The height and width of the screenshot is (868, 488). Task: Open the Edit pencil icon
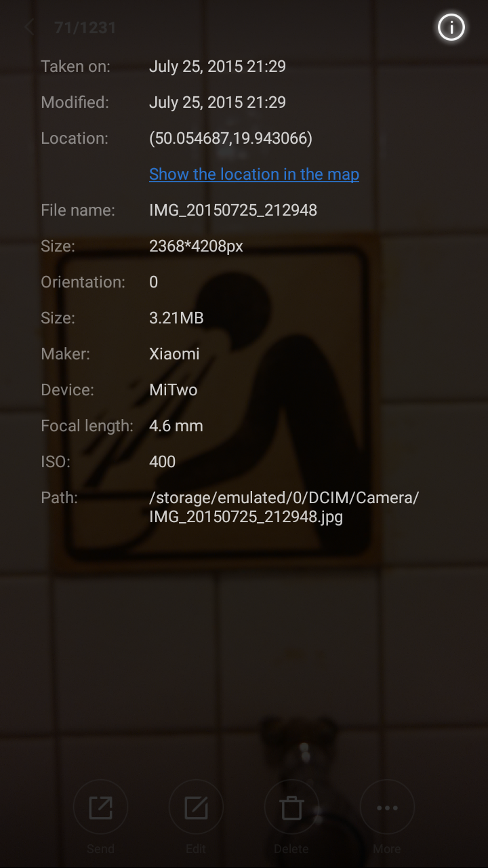[196, 808]
